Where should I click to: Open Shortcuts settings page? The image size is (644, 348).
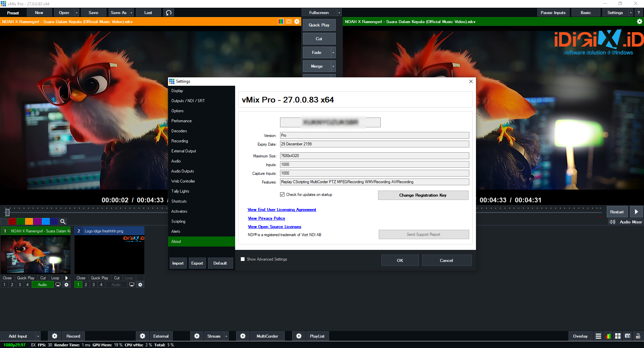201,201
